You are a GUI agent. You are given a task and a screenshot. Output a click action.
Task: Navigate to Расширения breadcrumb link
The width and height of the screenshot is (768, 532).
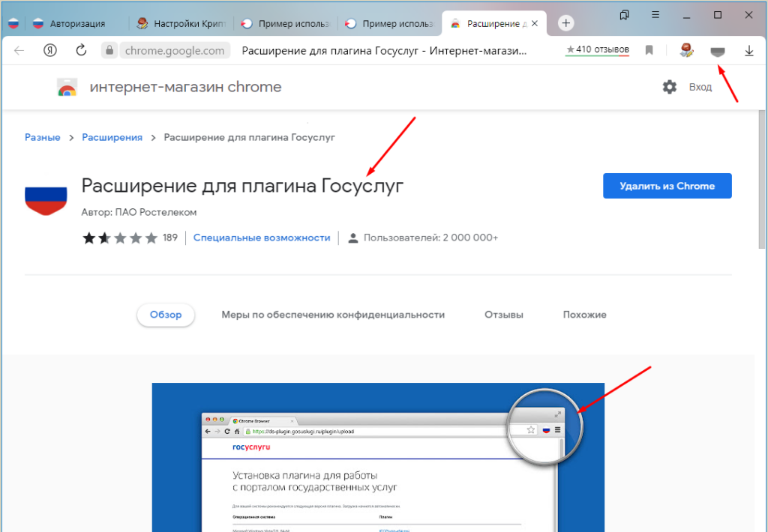pos(112,137)
